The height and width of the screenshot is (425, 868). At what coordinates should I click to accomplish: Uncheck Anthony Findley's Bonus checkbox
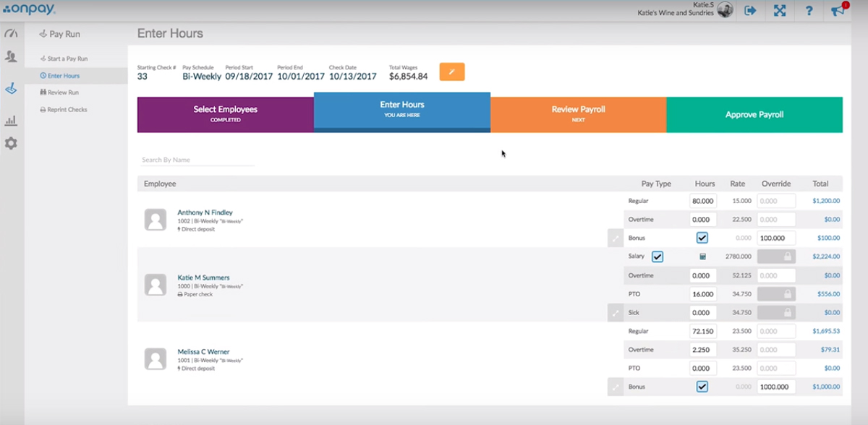(702, 238)
